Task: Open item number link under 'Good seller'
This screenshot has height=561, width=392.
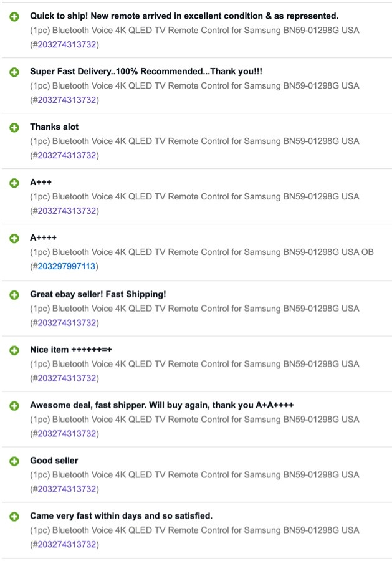Action: [67, 489]
